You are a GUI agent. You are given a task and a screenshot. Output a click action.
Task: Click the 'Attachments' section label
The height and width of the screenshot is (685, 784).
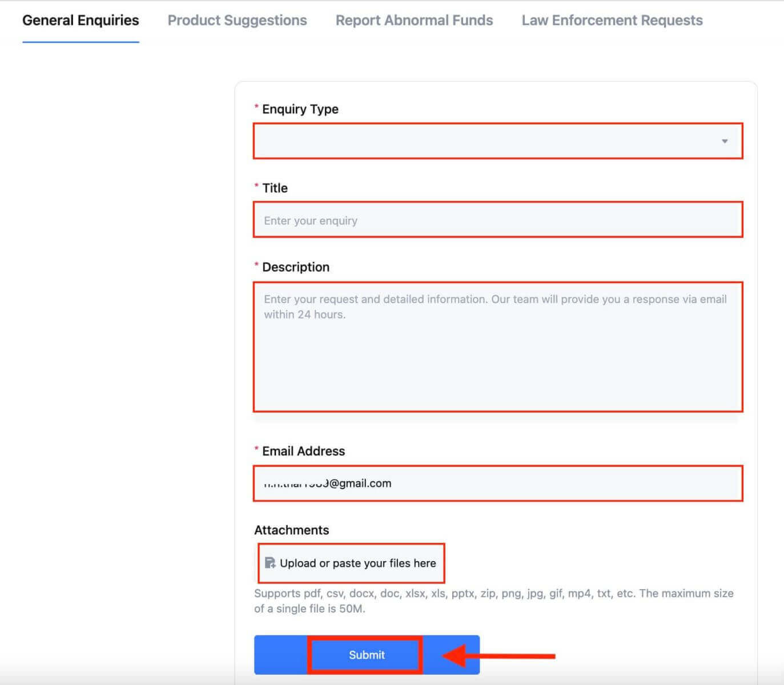click(x=291, y=530)
